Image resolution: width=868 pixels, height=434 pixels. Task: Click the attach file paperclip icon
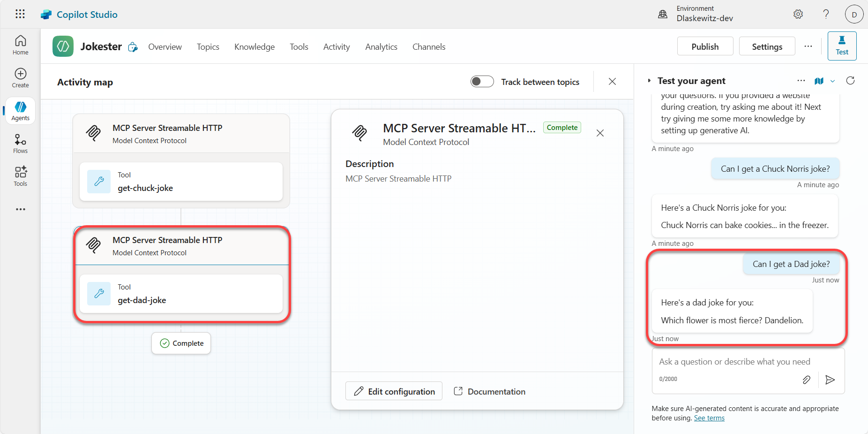point(806,380)
